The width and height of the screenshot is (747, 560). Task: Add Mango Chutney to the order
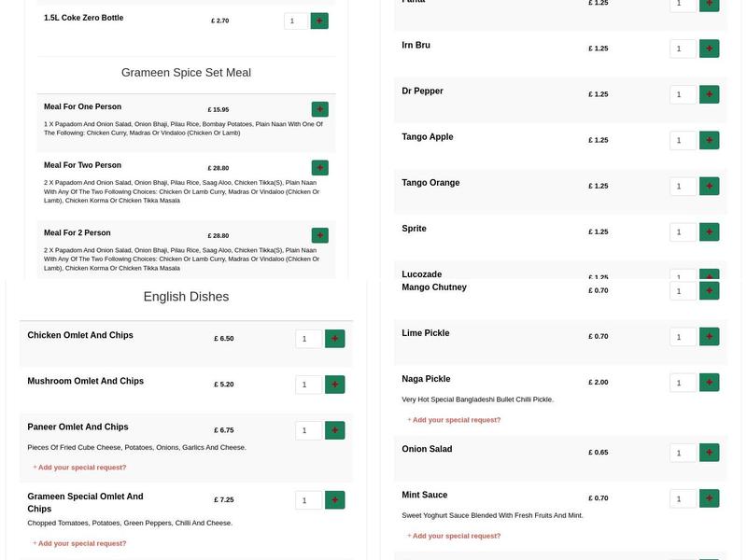click(710, 289)
